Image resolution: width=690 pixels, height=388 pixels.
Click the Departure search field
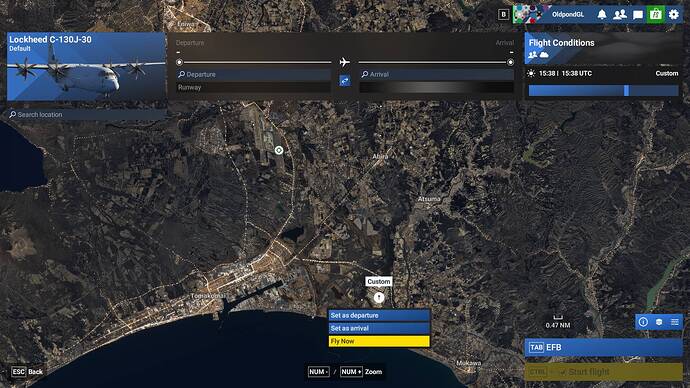pyautogui.click(x=253, y=74)
